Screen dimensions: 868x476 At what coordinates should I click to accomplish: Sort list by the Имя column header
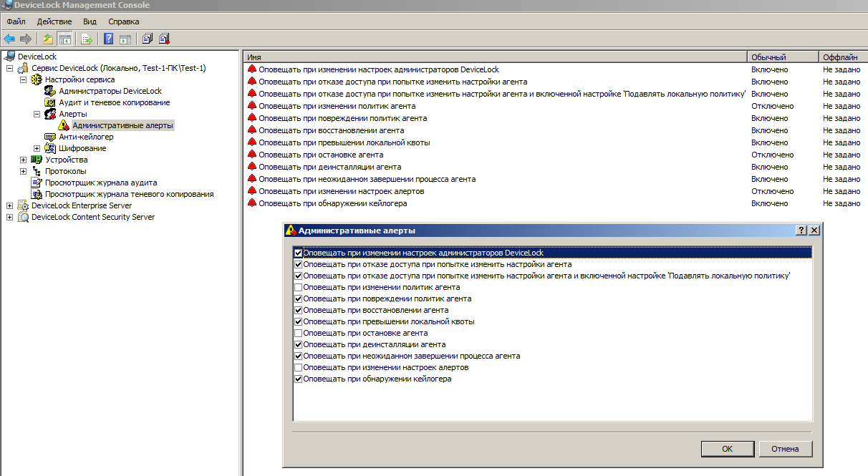(x=495, y=57)
